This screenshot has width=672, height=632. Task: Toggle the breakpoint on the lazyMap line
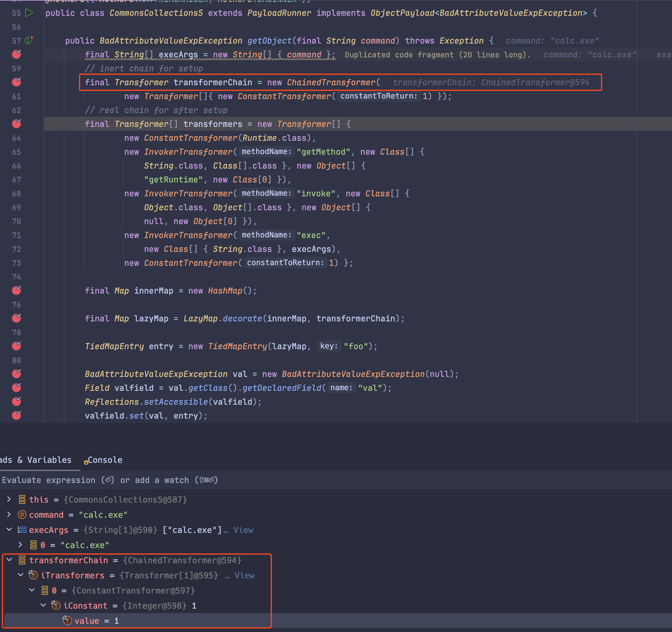point(16,318)
